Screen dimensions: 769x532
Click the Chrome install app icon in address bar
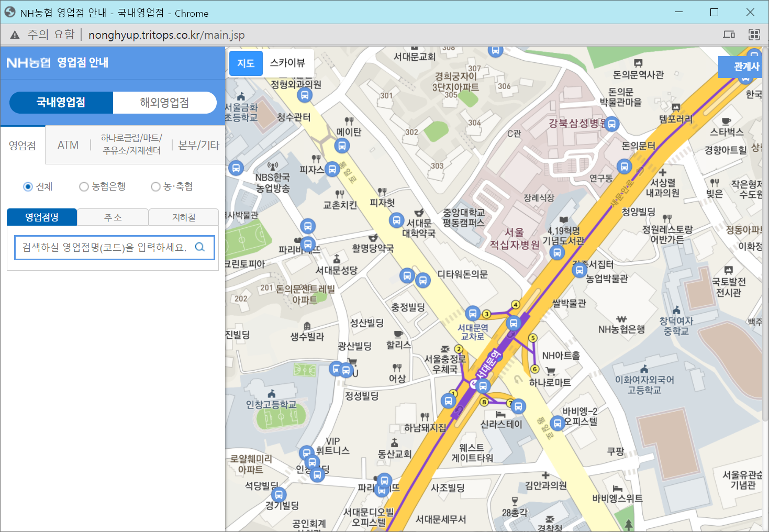pos(729,35)
